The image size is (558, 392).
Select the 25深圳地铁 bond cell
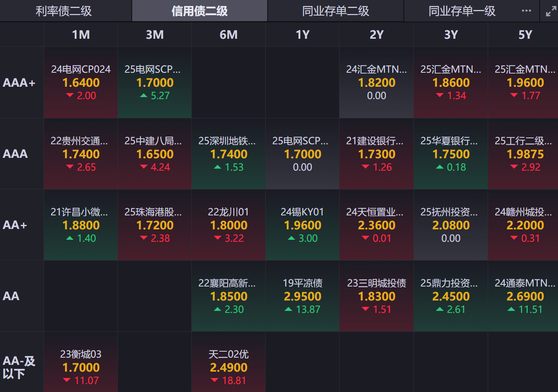pyautogui.click(x=228, y=154)
